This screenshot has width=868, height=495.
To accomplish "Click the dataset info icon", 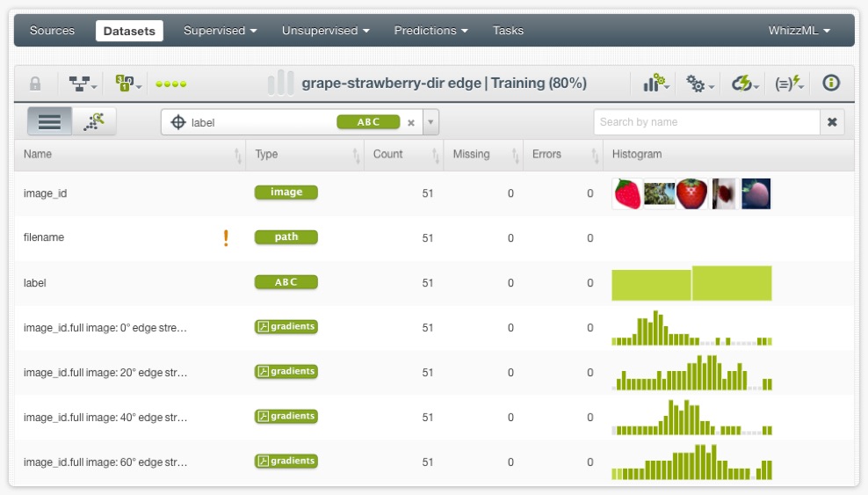I will [x=831, y=84].
